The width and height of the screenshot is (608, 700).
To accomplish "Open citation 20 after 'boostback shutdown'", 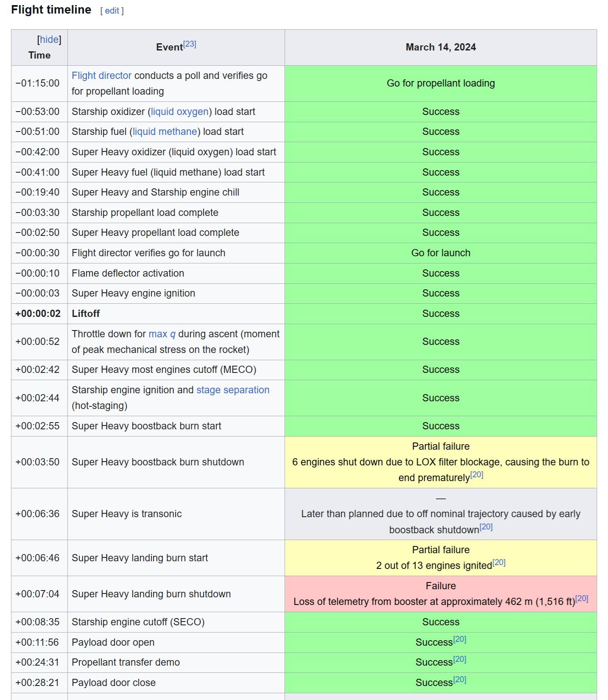I will 486,527.
